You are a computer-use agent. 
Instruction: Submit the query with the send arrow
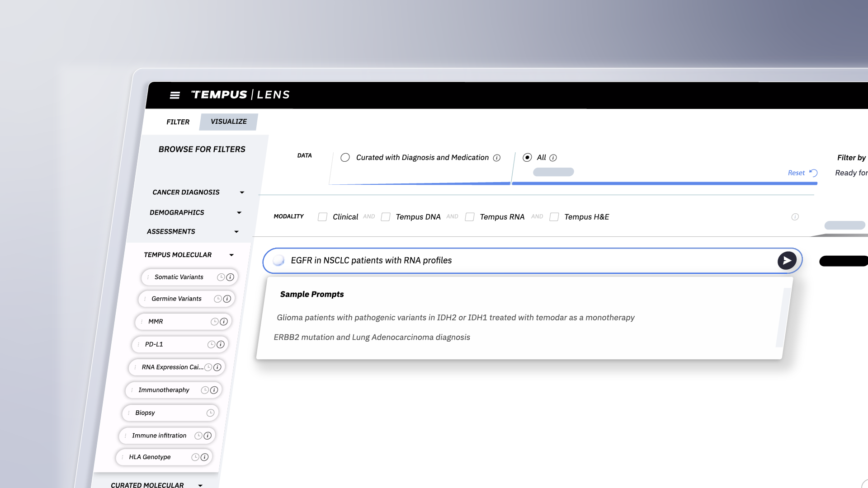click(x=787, y=260)
